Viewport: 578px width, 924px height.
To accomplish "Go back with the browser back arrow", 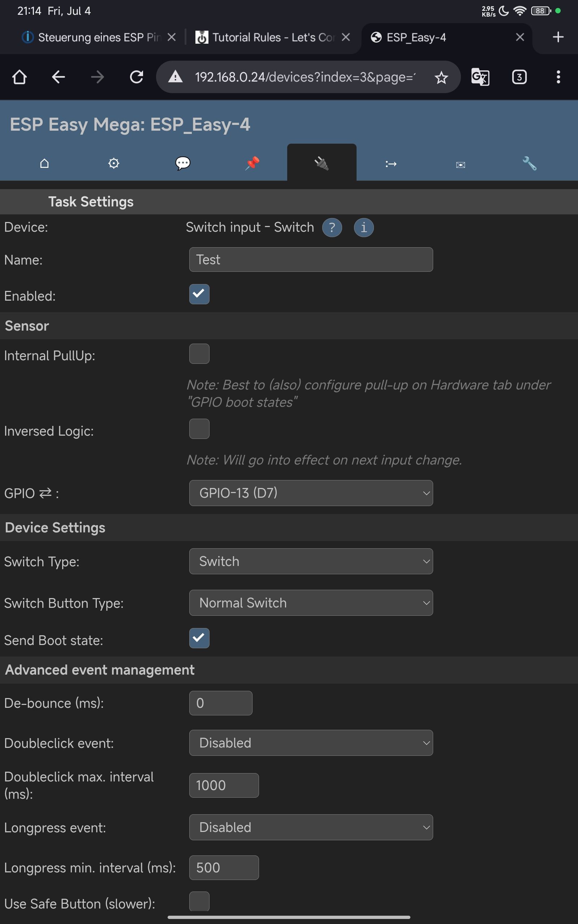I will (x=58, y=77).
